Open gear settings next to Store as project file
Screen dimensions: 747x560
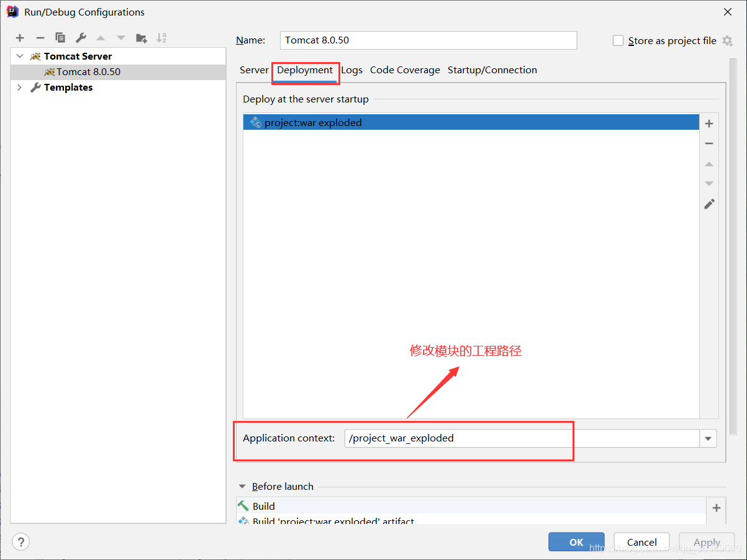tap(728, 40)
